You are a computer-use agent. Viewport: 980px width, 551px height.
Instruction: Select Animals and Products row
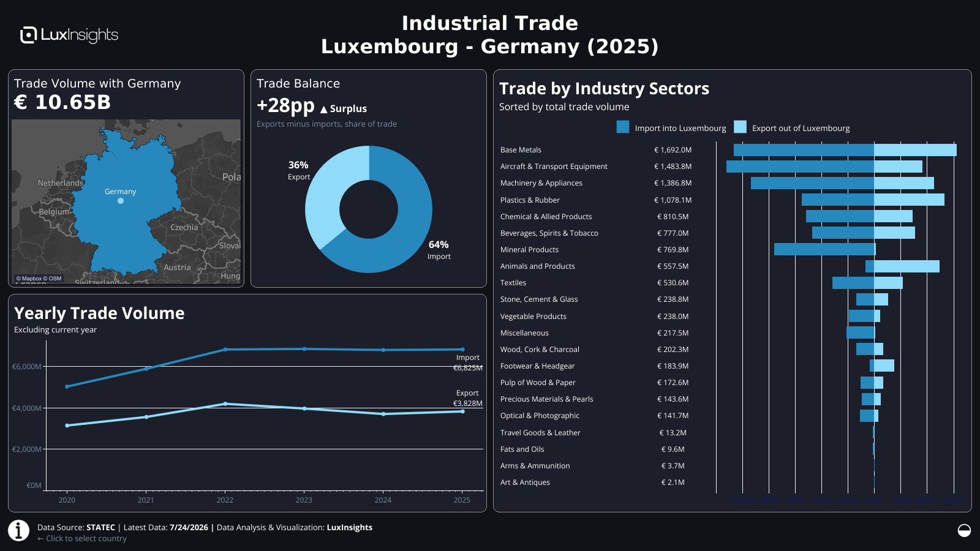tap(729, 266)
